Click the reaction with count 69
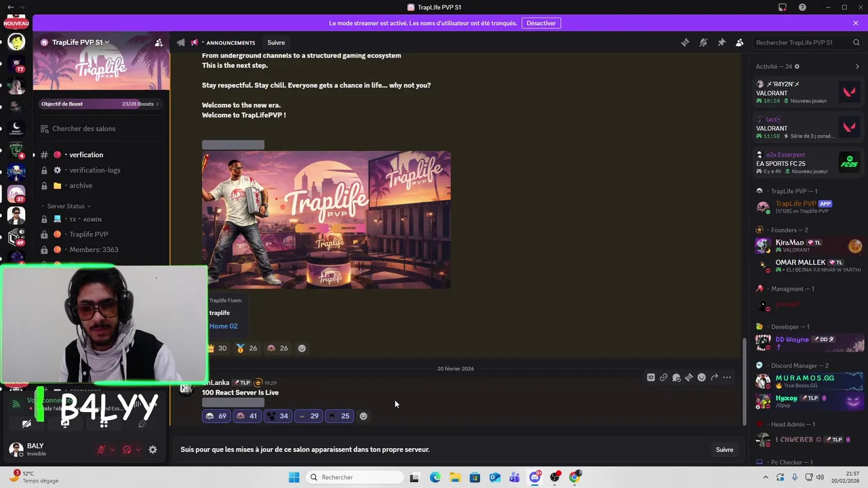868x488 pixels. (x=216, y=416)
